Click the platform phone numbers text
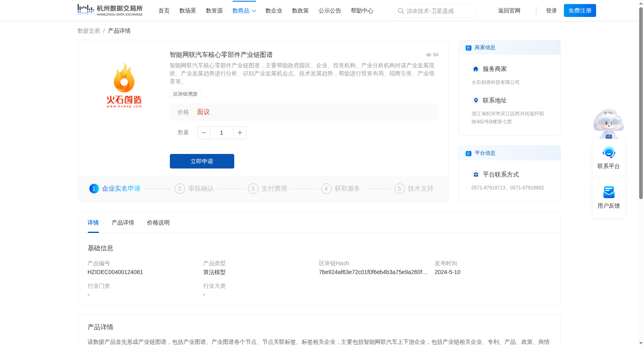Screen dimensions: 644x347 [x=508, y=188]
